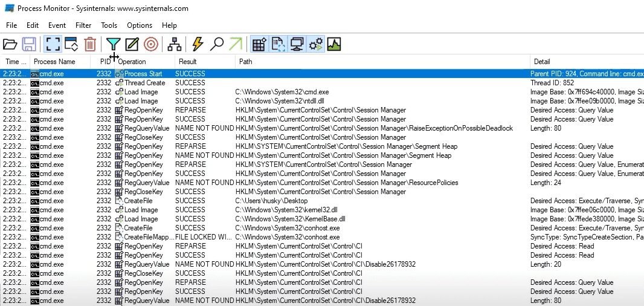The image size is (644, 306).
Task: Open the File menu
Action: tap(11, 25)
